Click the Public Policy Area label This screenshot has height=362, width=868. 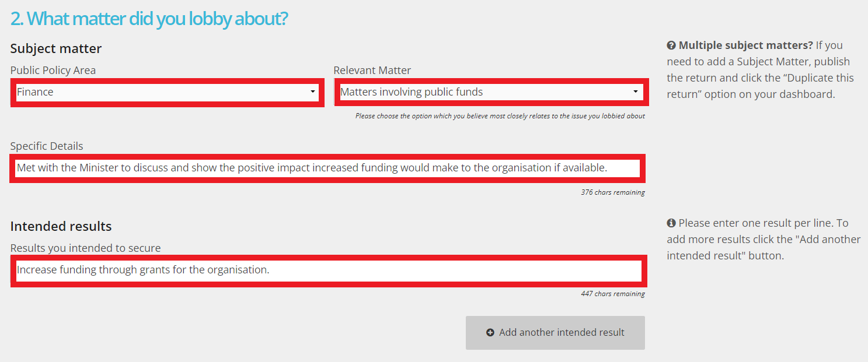[x=53, y=71]
